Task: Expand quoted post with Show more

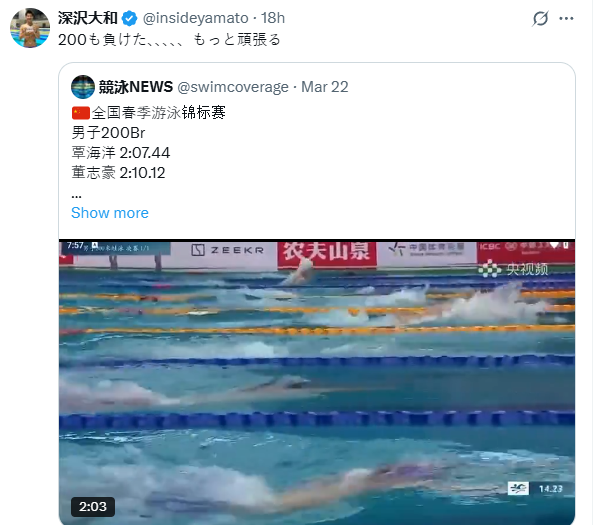Action: 110,213
